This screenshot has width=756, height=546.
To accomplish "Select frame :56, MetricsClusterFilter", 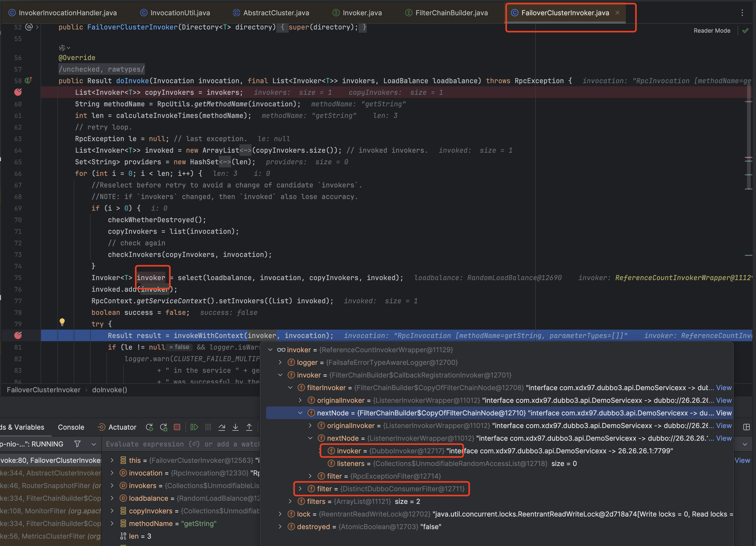I will tap(50, 536).
